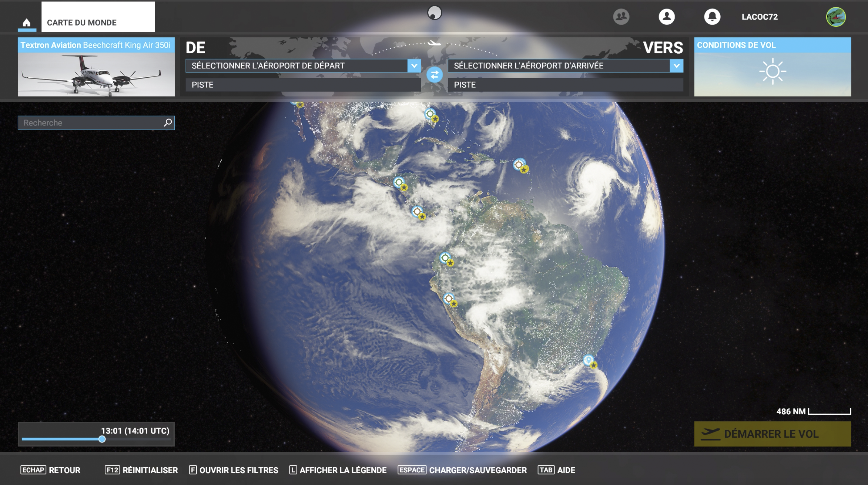Click Charger/Sauvegarder button

pyautogui.click(x=462, y=470)
